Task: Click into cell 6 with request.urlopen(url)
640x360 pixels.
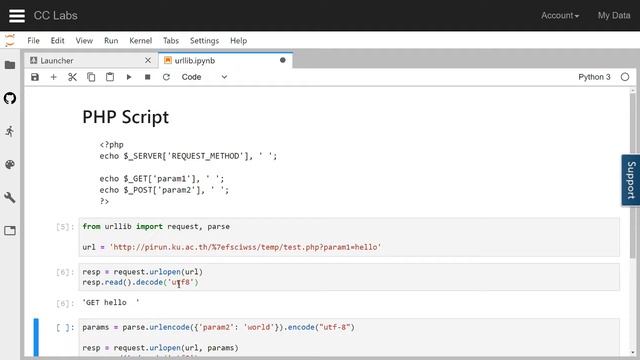Action: tap(349, 277)
